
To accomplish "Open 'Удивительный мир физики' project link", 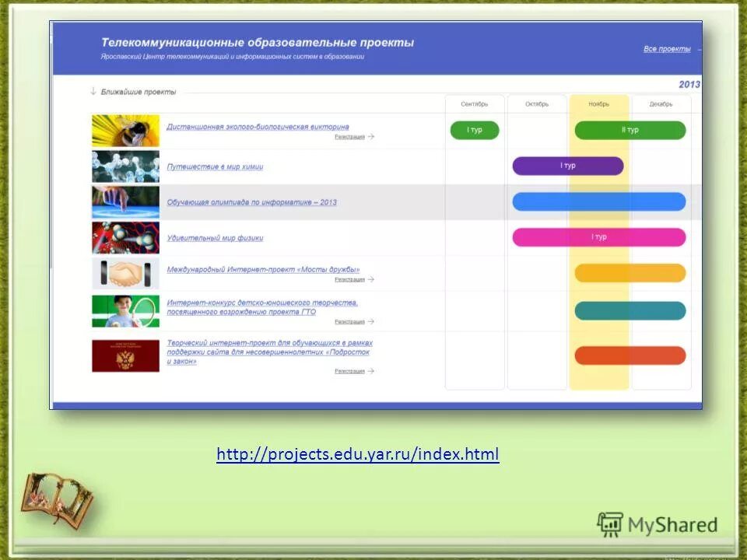I will point(215,238).
